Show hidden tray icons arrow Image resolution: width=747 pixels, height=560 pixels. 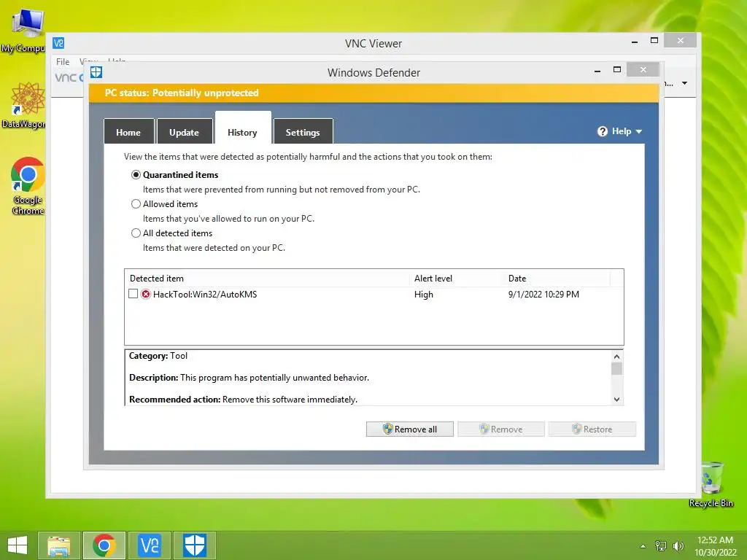click(x=643, y=546)
